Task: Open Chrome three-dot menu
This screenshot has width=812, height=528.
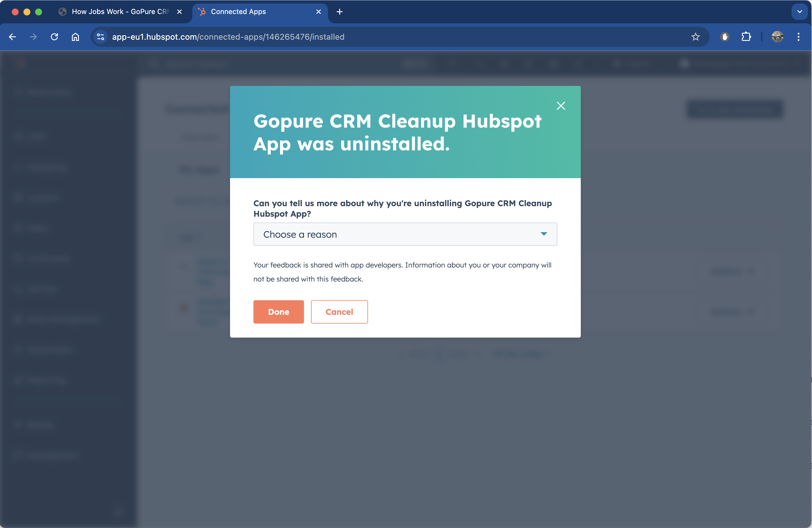Action: pyautogui.click(x=798, y=37)
